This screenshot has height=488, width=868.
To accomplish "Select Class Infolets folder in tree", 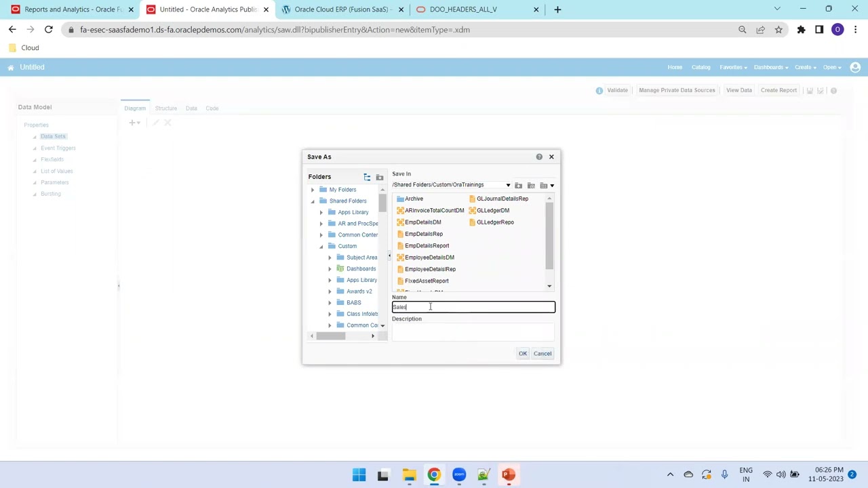I will point(362,314).
